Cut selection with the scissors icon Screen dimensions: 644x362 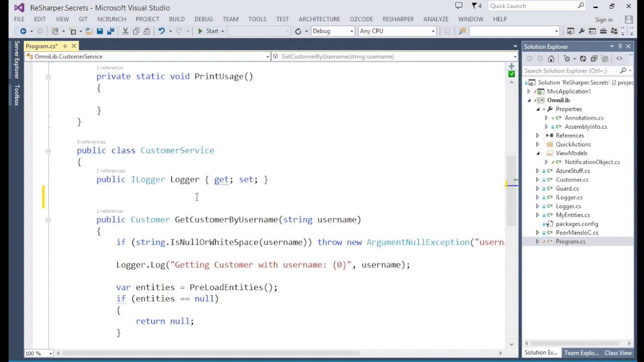[126, 31]
